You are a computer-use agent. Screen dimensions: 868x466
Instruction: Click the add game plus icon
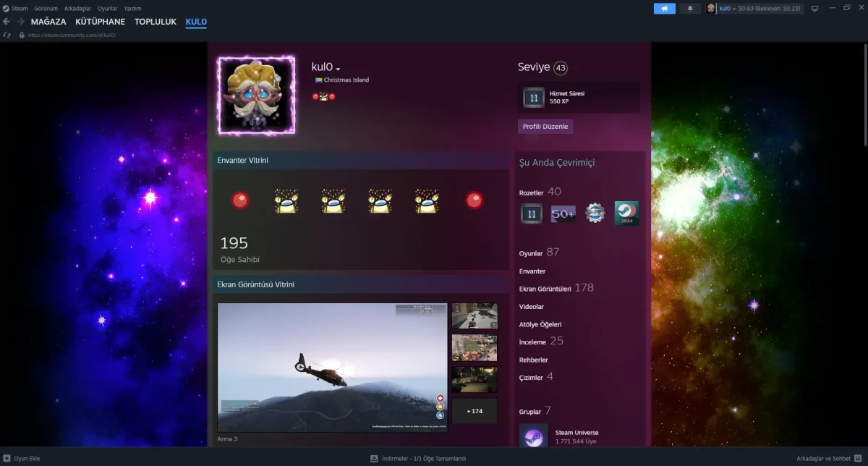7,459
